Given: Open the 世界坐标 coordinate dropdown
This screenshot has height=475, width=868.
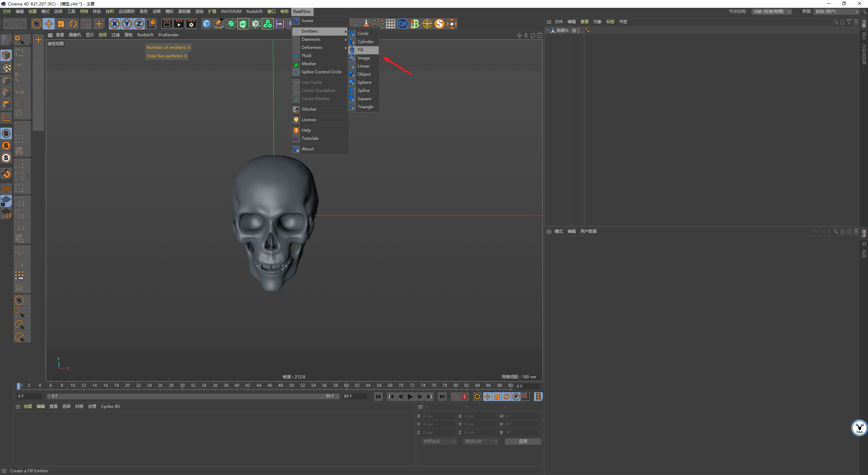Looking at the screenshot, I should click(439, 441).
